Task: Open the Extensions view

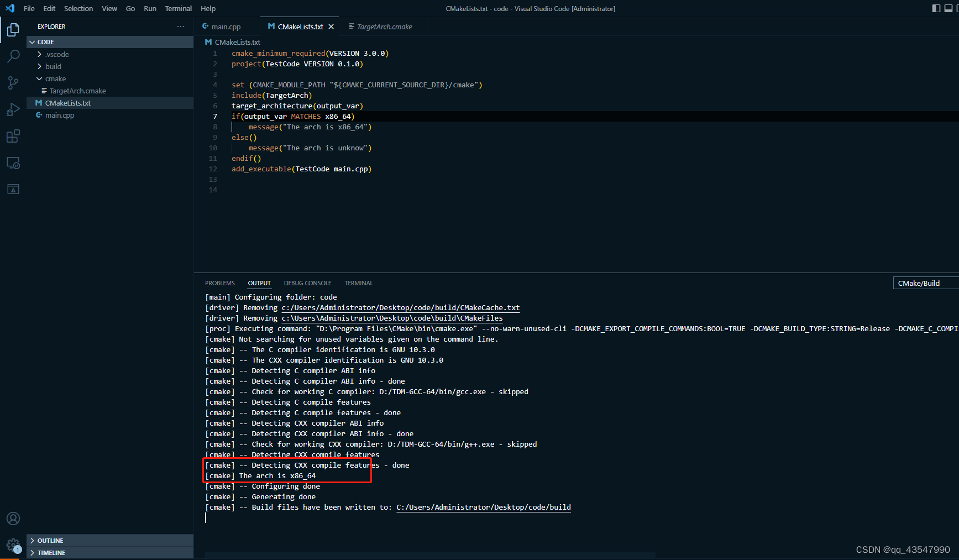Action: (13, 136)
